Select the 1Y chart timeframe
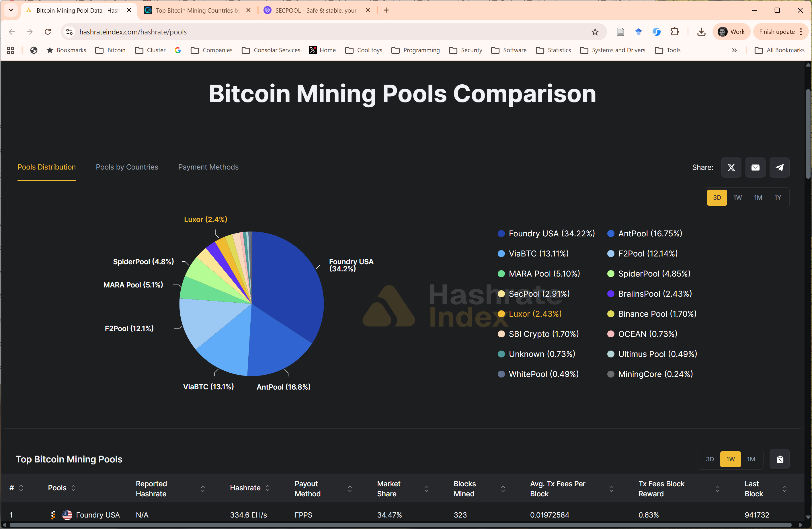This screenshot has height=529, width=812. (x=778, y=198)
